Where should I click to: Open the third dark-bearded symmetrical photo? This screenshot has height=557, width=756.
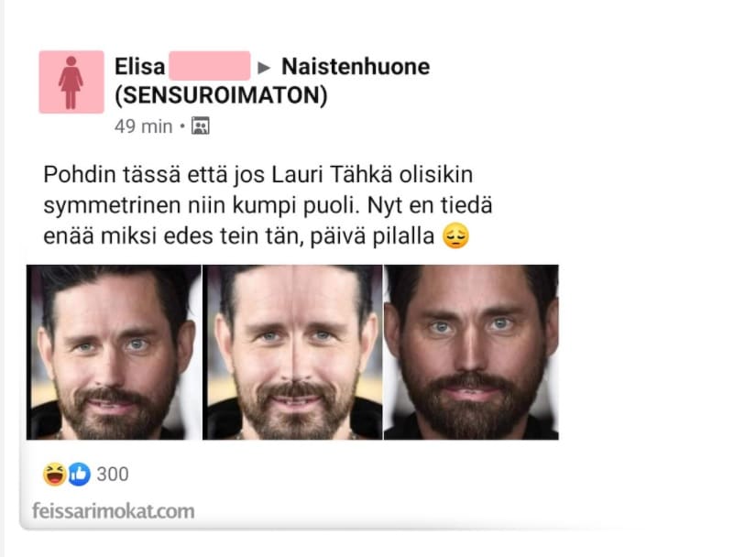click(471, 352)
